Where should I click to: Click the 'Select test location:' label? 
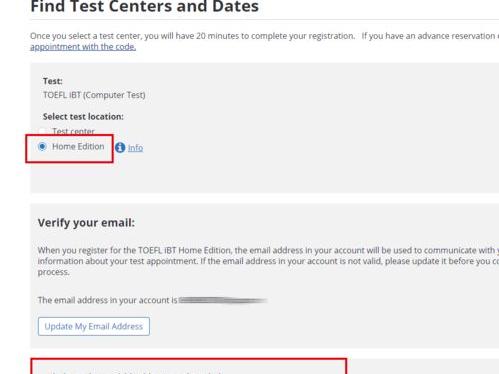pos(83,117)
